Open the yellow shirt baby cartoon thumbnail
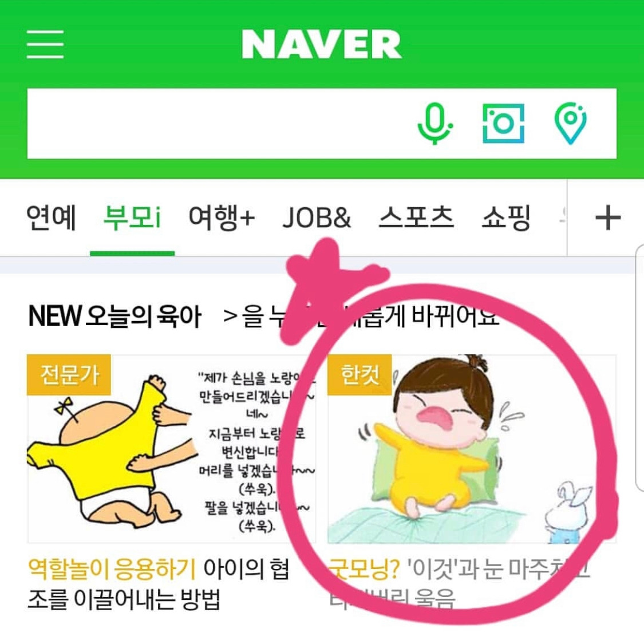Image resolution: width=644 pixels, height=644 pixels. [171, 449]
